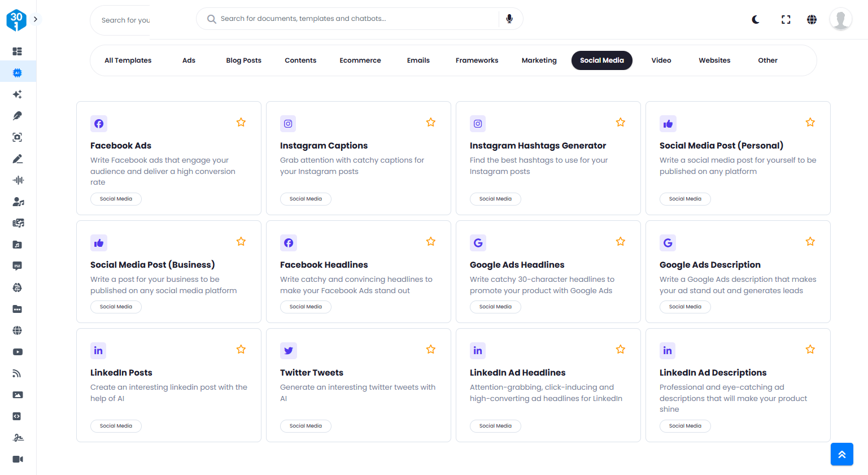Viewport: 868px width, 475px height.
Task: Click the 30 logo at top left
Action: (x=16, y=20)
